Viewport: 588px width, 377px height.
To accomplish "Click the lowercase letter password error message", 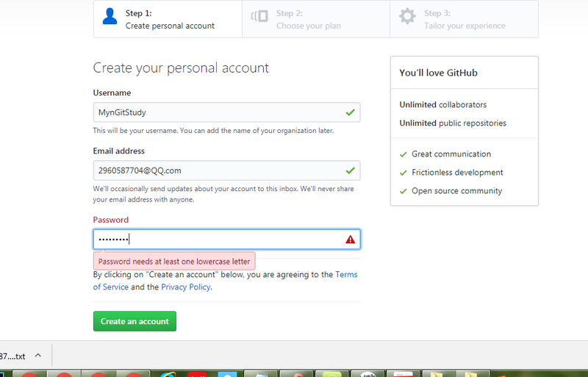I will [174, 262].
